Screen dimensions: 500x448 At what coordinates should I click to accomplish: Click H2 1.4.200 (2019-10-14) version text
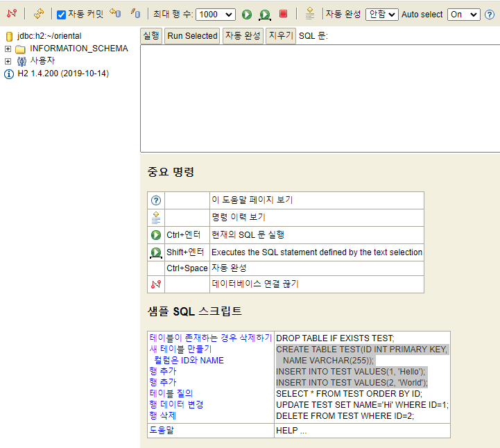(x=63, y=74)
